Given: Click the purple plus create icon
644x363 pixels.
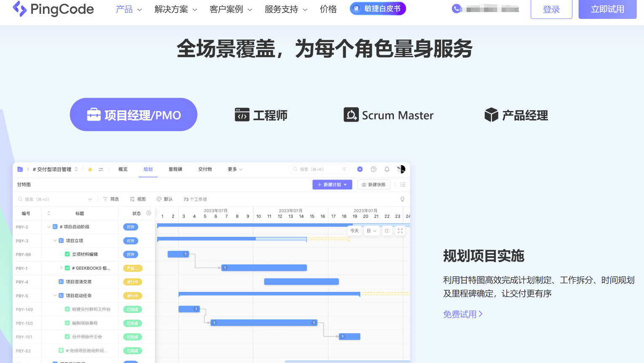Looking at the screenshot, I should [x=360, y=169].
